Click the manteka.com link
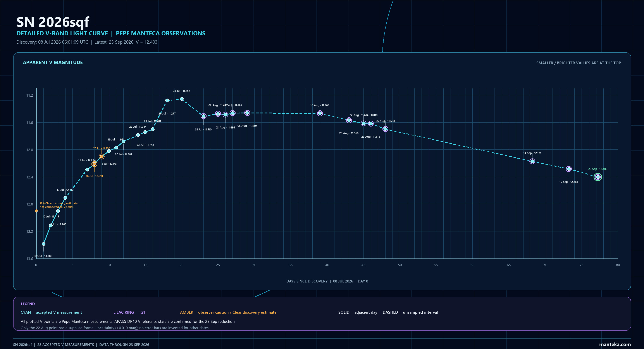 point(615,344)
